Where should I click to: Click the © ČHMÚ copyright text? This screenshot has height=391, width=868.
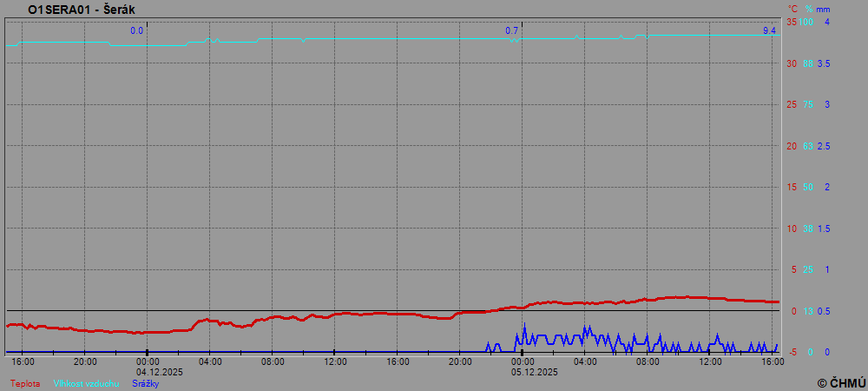click(841, 382)
